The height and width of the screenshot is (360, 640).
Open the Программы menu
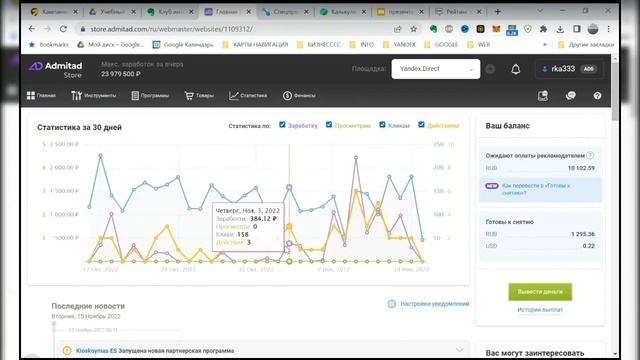tap(150, 96)
